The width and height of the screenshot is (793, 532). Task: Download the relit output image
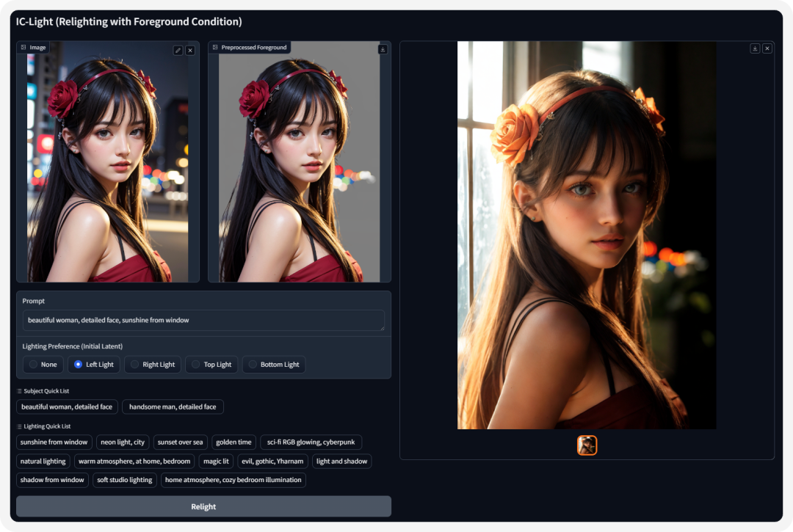tap(755, 48)
